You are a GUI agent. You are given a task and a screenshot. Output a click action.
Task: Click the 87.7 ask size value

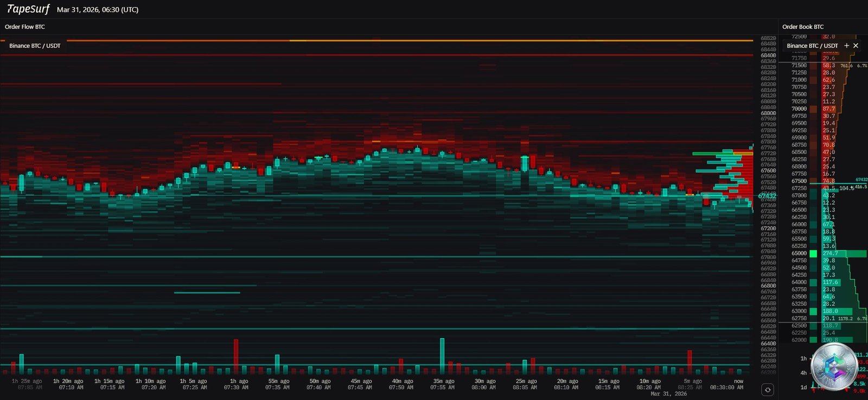[828, 108]
